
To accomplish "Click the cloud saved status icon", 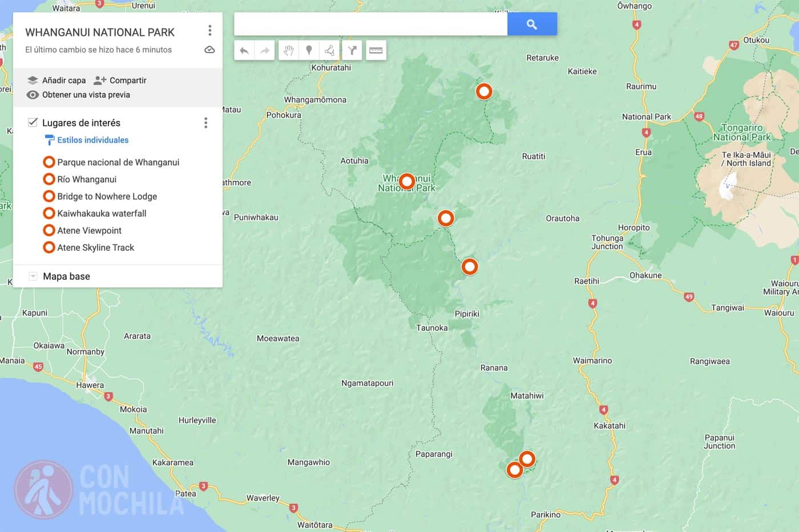I will pyautogui.click(x=209, y=50).
